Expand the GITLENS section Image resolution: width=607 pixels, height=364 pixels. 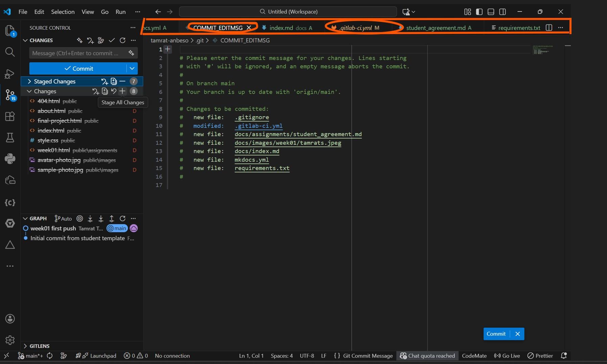tap(25, 346)
